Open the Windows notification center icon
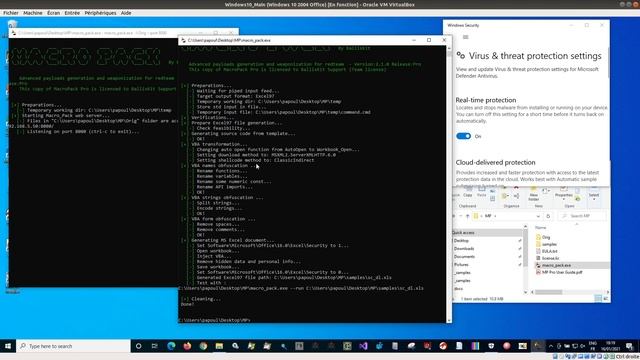This screenshot has width=640, height=360. (629, 346)
